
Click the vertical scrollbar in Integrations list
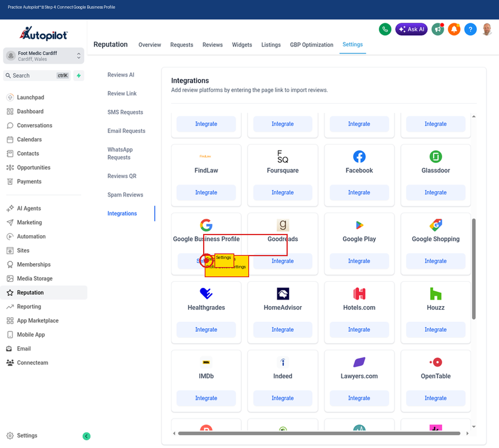474,269
